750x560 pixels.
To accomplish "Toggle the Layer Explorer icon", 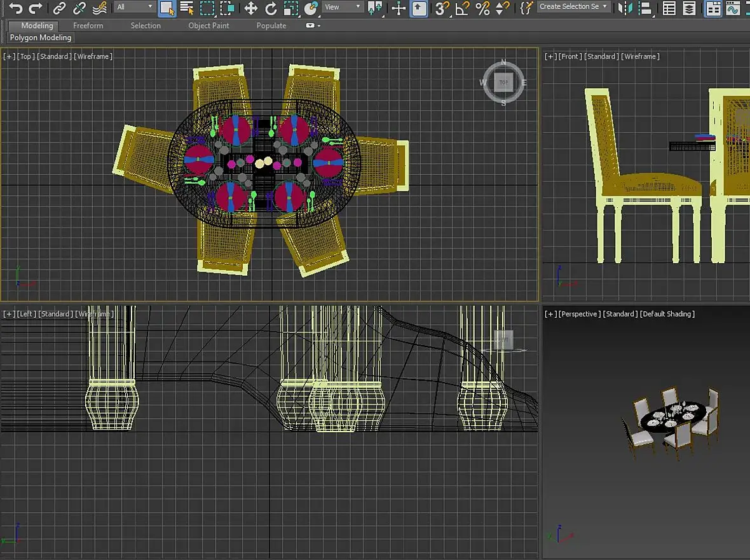I will tap(689, 8).
